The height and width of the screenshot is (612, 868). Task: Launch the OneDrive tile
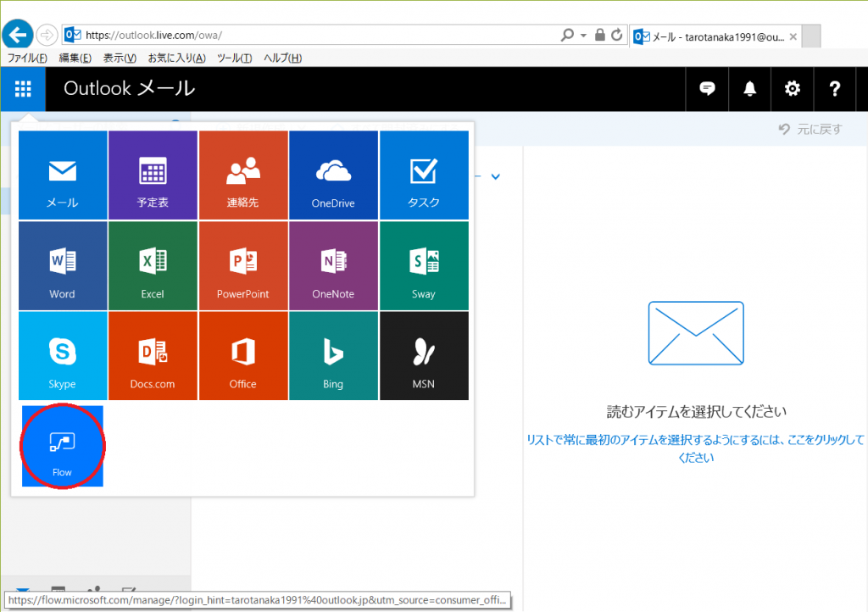(x=333, y=175)
